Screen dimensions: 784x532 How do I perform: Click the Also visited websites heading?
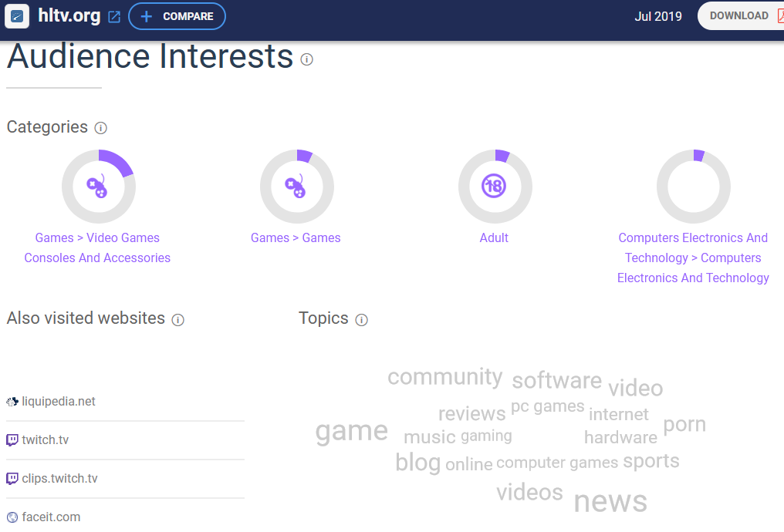pyautogui.click(x=86, y=318)
